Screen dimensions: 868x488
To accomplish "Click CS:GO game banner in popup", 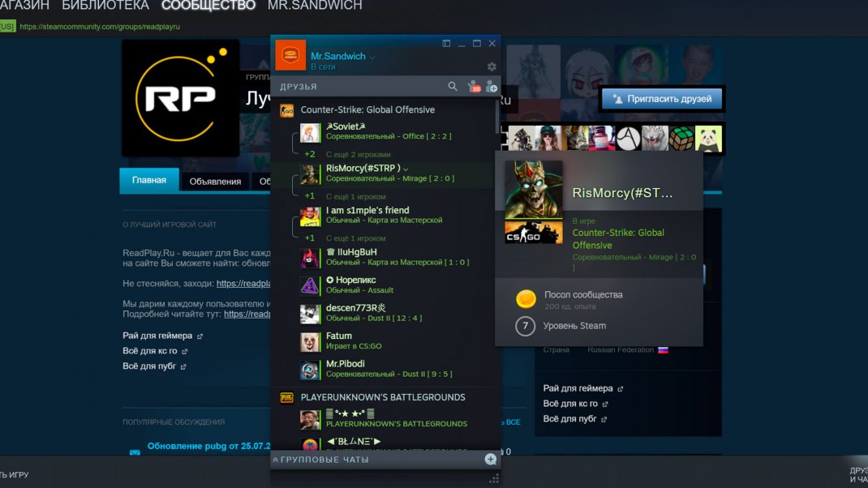I will 534,233.
